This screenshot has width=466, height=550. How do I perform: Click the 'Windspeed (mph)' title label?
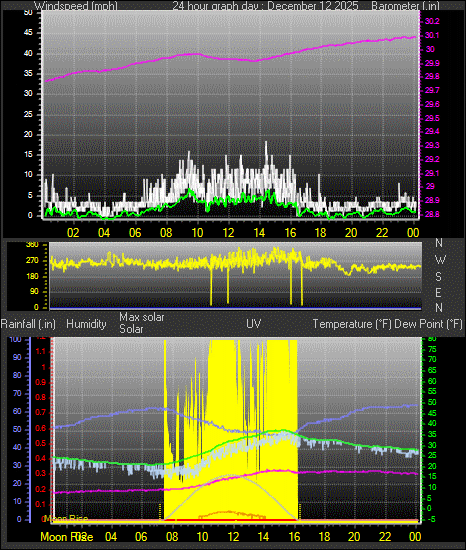(75, 6)
